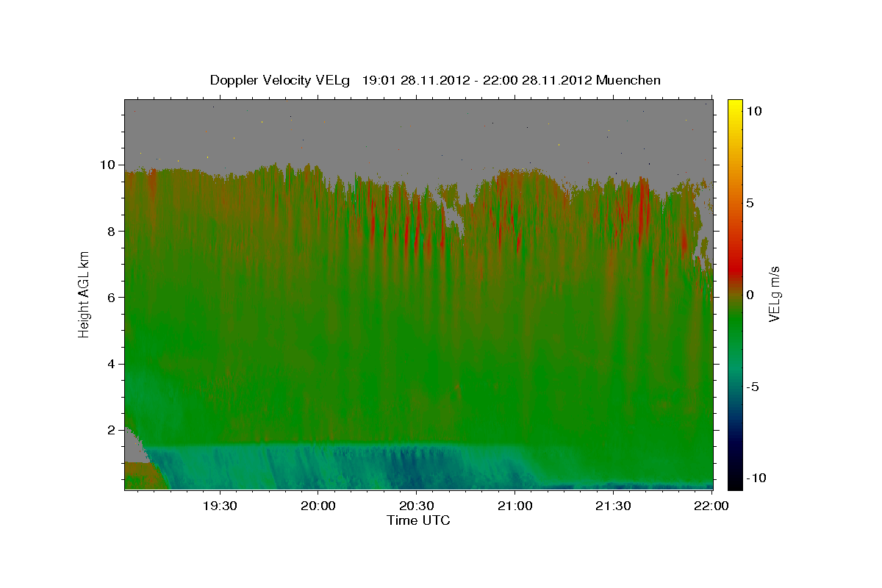Screen dimensions: 882x588
Task: Click the colorbar value 10 label
Action: pos(753,110)
